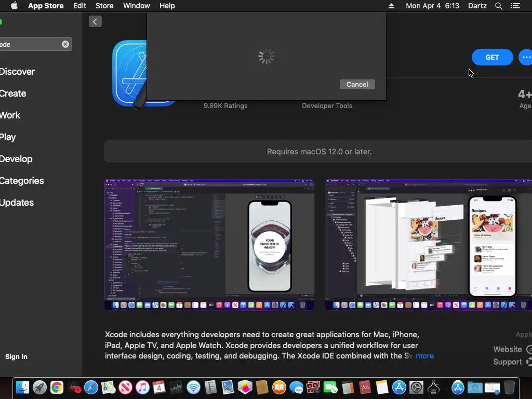The width and height of the screenshot is (532, 399).
Task: Open the Window menu
Action: [x=137, y=6]
